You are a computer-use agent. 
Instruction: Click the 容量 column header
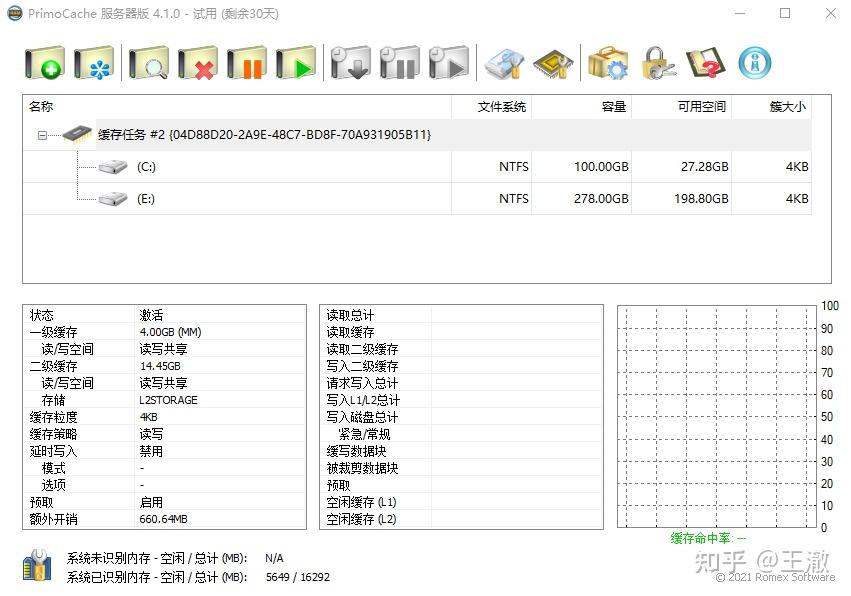[x=581, y=107]
